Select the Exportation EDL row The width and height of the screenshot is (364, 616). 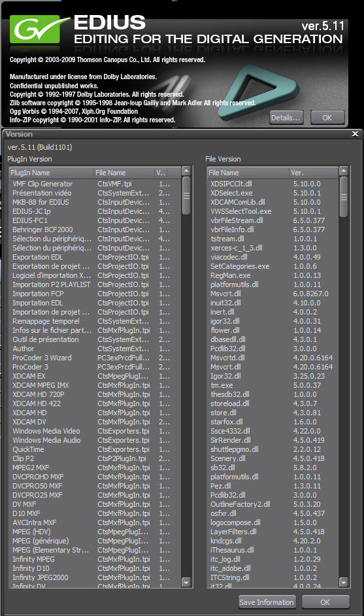coord(95,257)
